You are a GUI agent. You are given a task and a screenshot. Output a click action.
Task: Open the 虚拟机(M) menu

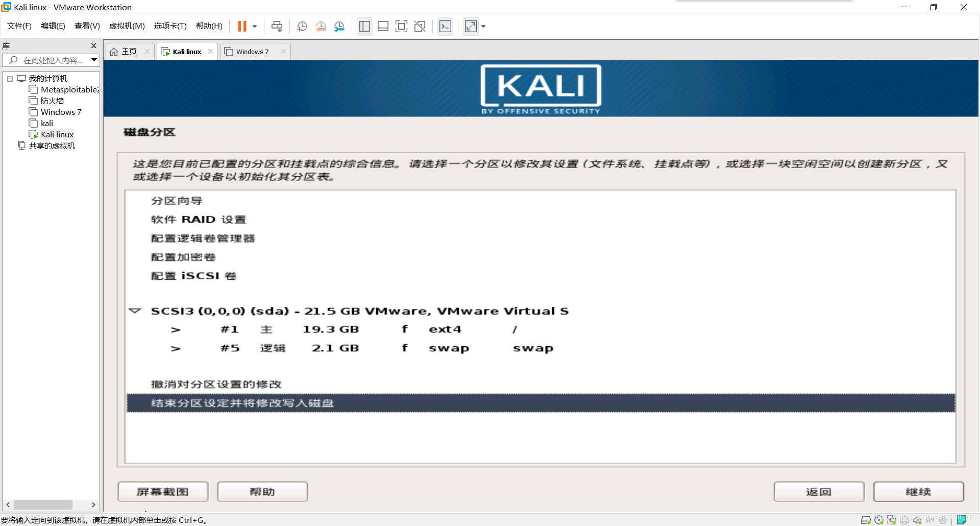click(x=127, y=26)
